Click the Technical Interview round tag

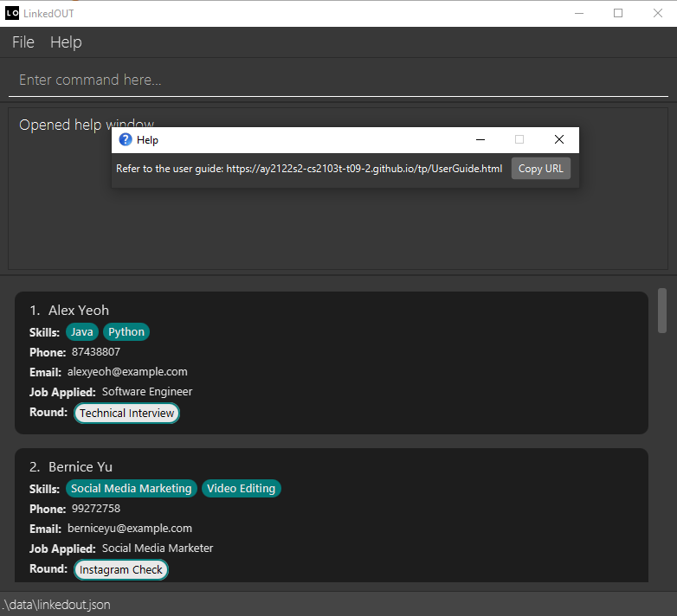[x=126, y=414]
